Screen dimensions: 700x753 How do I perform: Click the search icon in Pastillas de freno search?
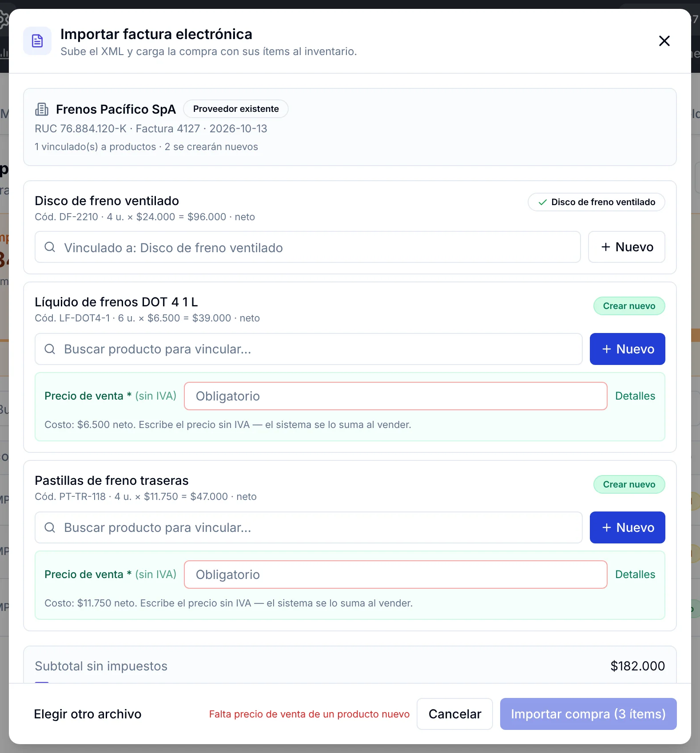(50, 527)
